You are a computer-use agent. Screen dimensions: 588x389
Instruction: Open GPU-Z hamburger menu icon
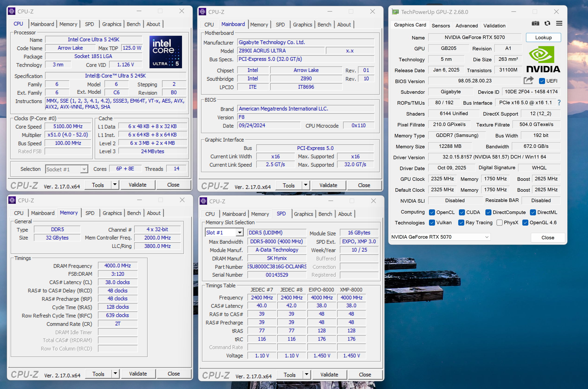point(559,24)
